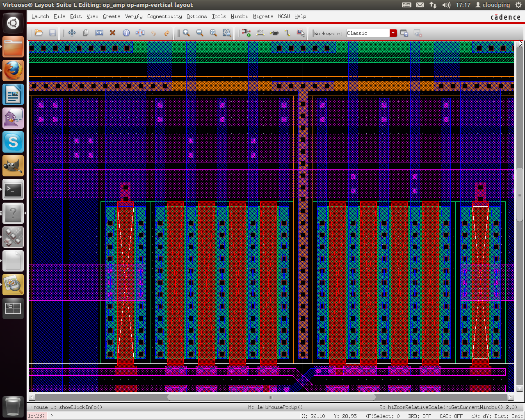525x420 pixels.
Task: Open the NCSU menu
Action: pos(284,16)
